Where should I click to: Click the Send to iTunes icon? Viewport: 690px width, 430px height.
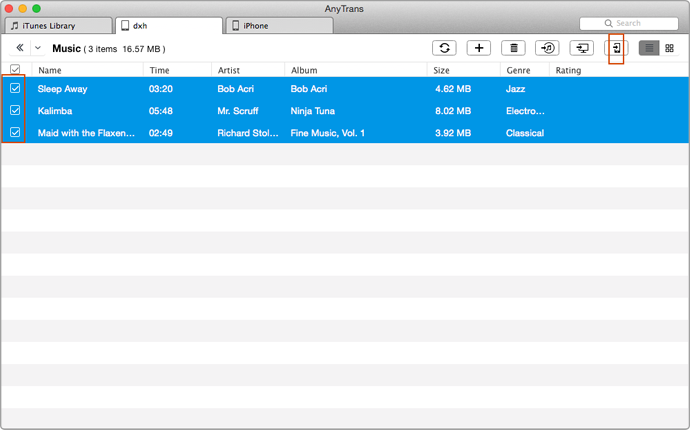click(547, 48)
